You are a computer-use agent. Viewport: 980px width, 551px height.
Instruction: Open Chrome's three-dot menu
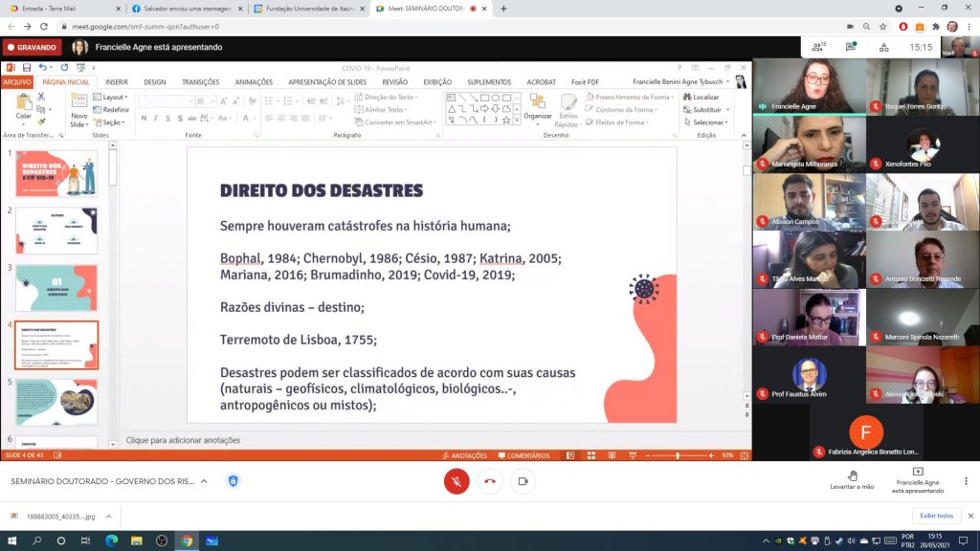click(x=968, y=26)
